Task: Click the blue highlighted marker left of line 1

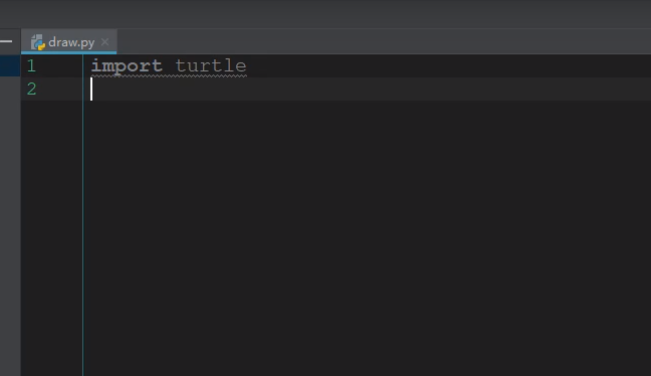Action: pyautogui.click(x=10, y=66)
